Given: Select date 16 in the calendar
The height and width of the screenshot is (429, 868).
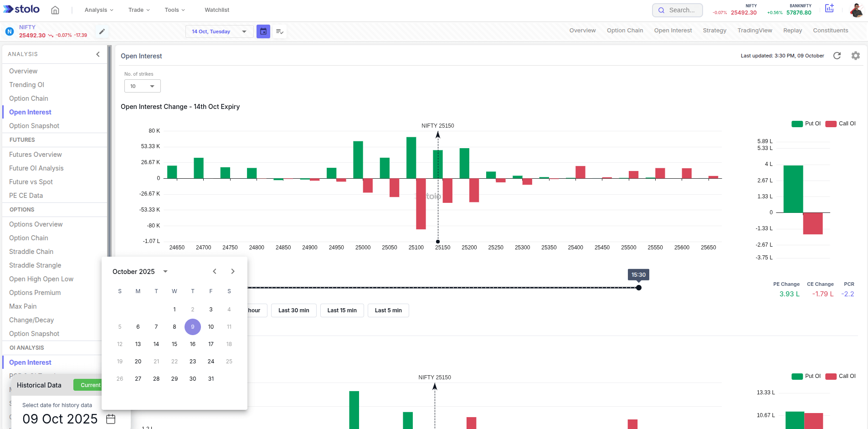Looking at the screenshot, I should point(192,344).
